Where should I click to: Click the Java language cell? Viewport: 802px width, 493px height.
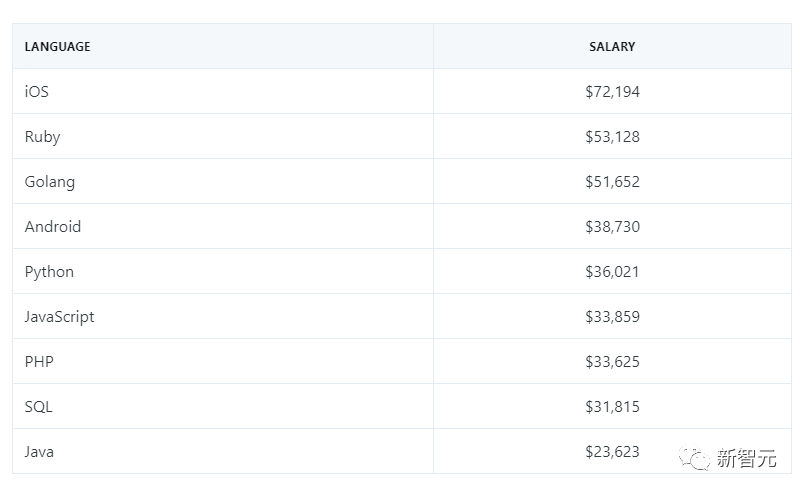tap(39, 452)
